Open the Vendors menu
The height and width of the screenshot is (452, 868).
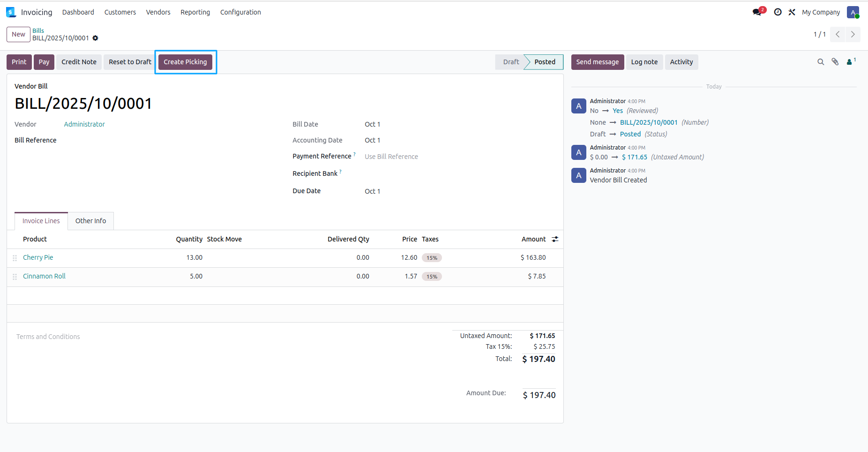tap(158, 12)
